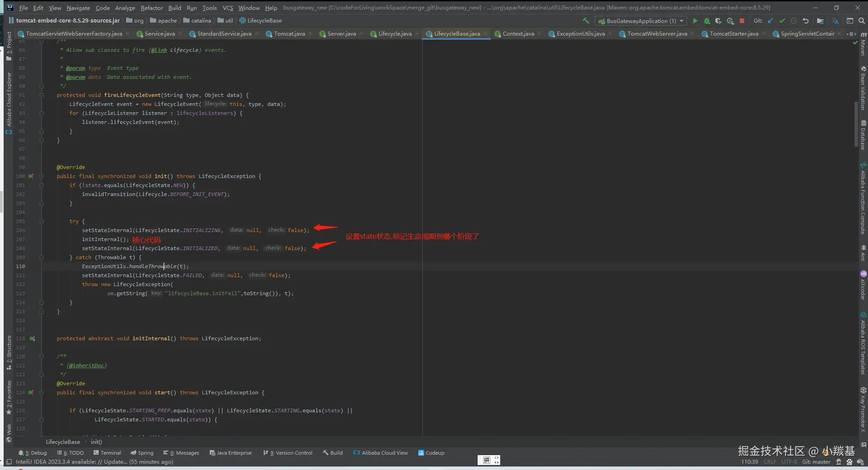The image size is (868, 470).
Task: Open the Database tool window
Action: (863, 135)
